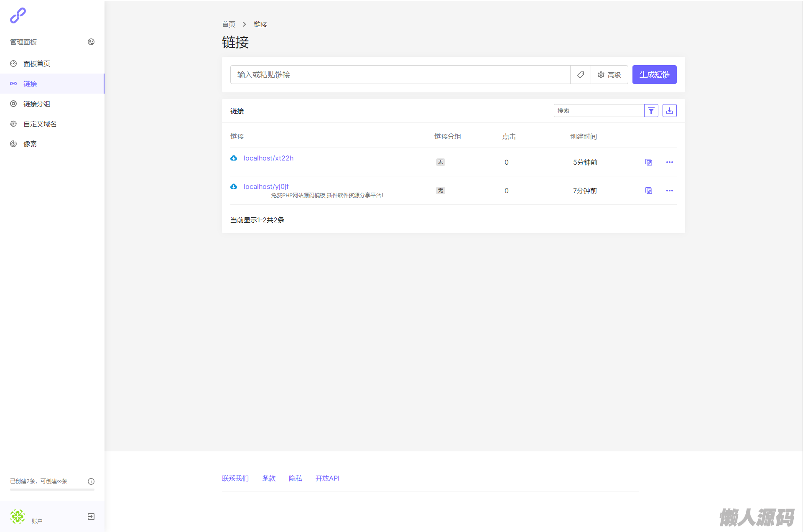The image size is (803, 532).
Task: Copy the localhost/yj0jf short link
Action: (x=648, y=191)
